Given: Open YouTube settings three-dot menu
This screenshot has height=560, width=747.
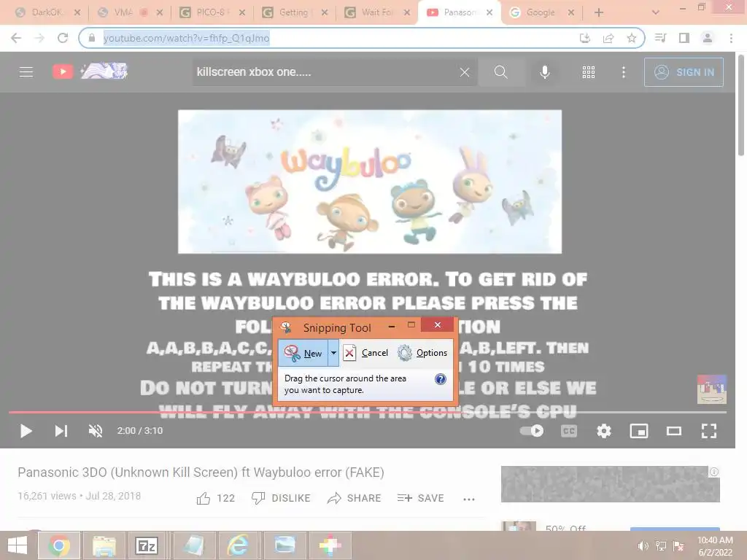Looking at the screenshot, I should 623,72.
